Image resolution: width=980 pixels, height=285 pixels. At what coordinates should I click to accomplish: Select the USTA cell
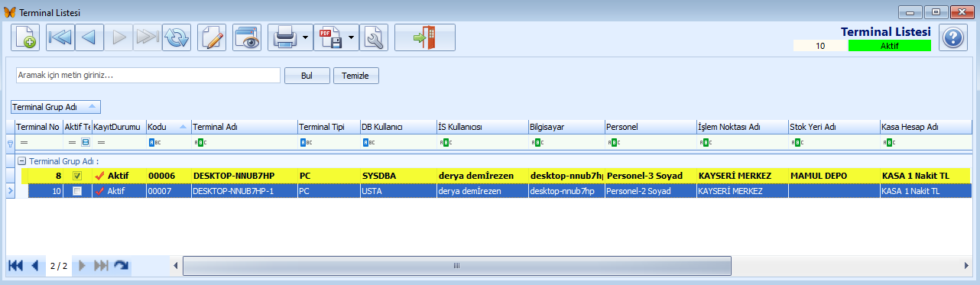coord(398,191)
